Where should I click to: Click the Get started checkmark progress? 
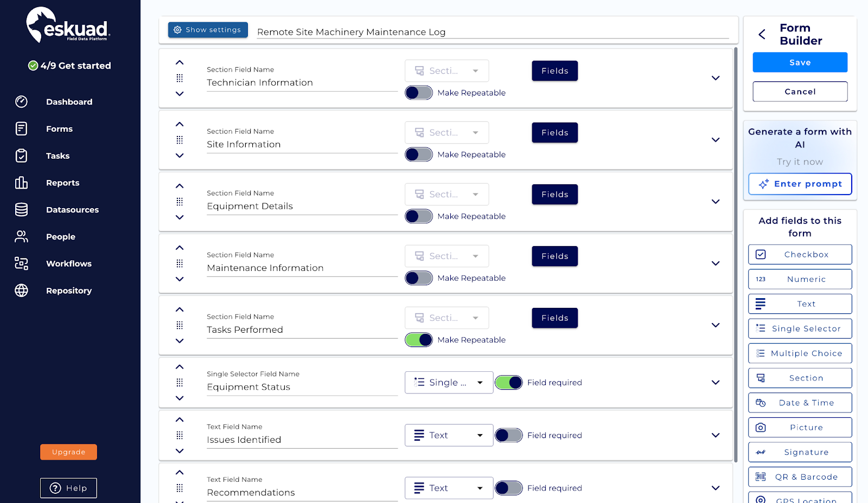click(33, 66)
